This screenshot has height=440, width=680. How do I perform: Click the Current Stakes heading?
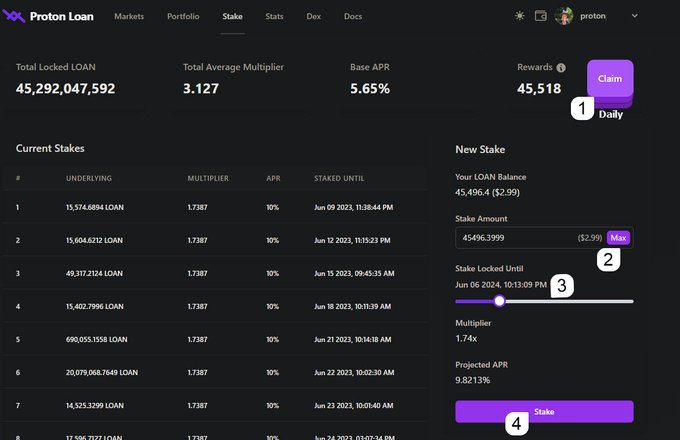pos(50,148)
